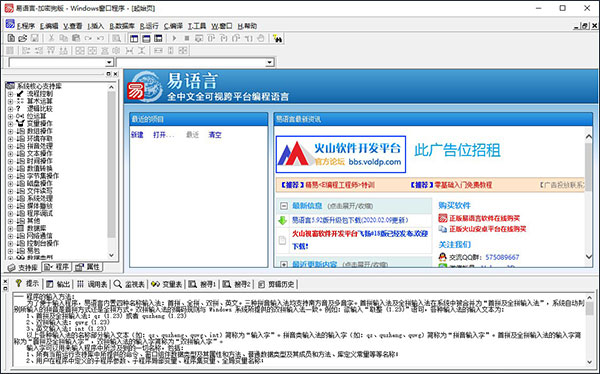Expand the 流程控制 tree node
This screenshot has width=600, height=374.
pyautogui.click(x=10, y=94)
